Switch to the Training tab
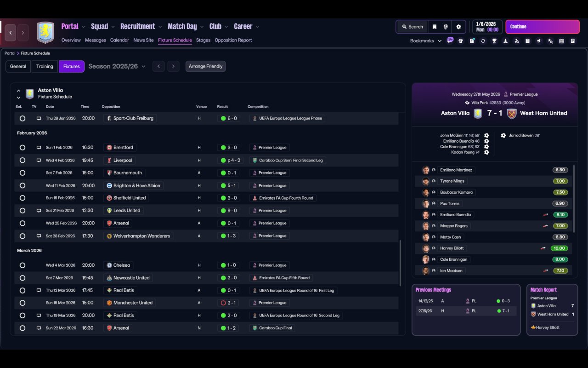This screenshot has height=368, width=588. (45, 66)
